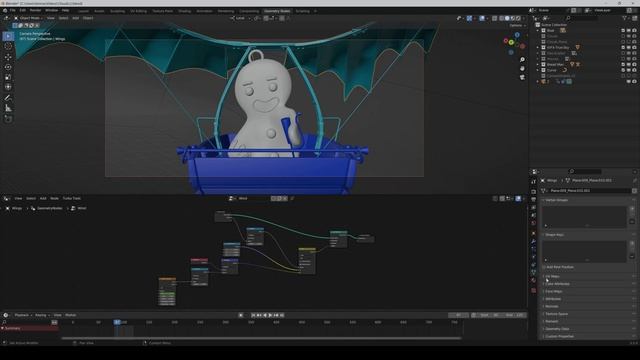The image size is (640, 360).
Task: Select the Measure tool in viewport toolbar
Action: click(8, 108)
